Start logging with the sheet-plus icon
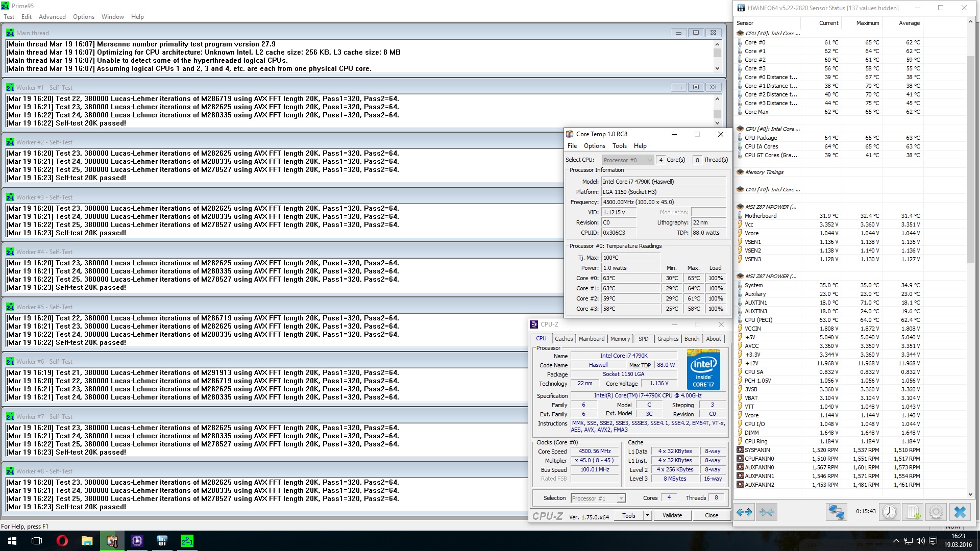Viewport: 980px width, 551px height. [913, 512]
